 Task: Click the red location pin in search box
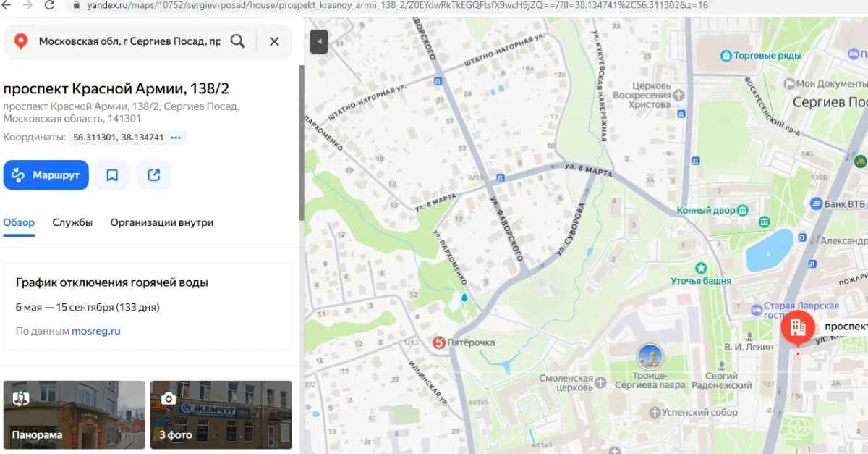point(20,41)
